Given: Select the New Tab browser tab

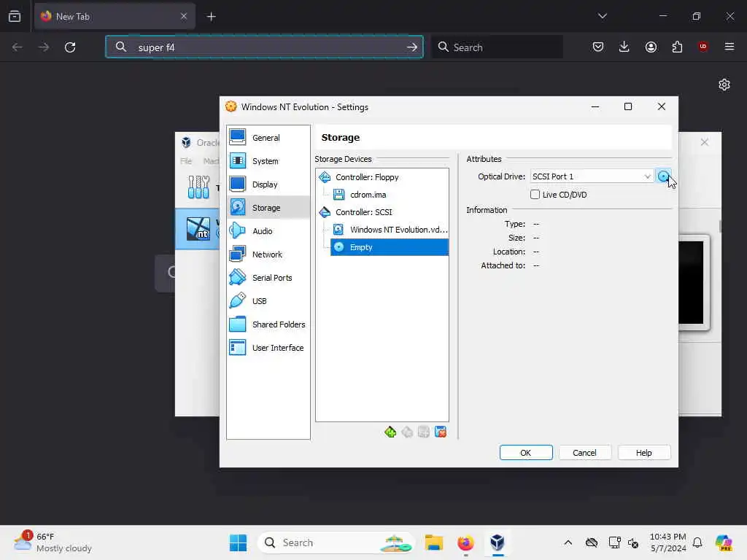Looking at the screenshot, I should pos(115,16).
